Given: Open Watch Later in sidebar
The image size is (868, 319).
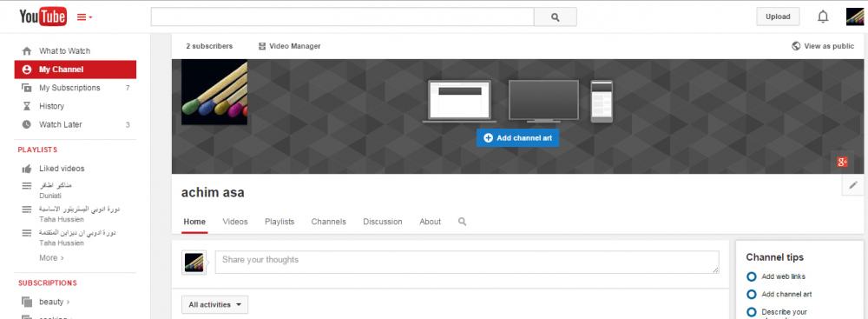Looking at the screenshot, I should point(61,124).
